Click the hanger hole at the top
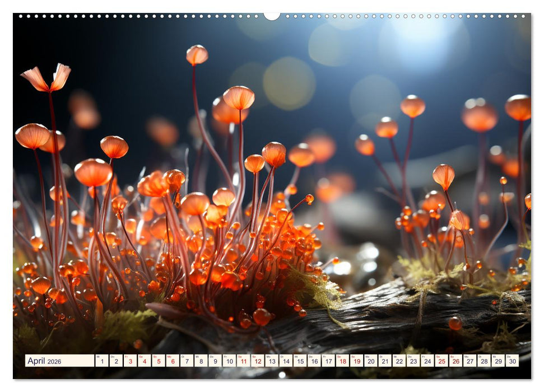This screenshot has height=392, width=544. (x=274, y=15)
